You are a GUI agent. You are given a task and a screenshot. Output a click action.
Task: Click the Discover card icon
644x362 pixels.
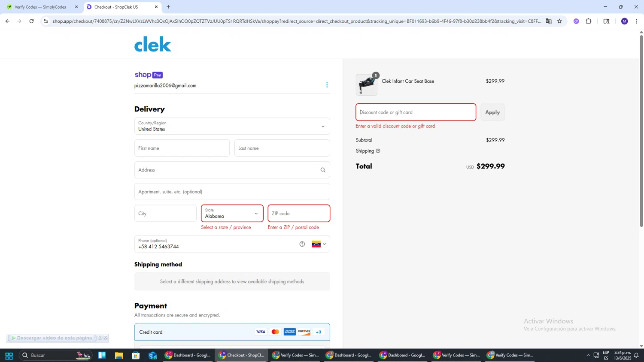tap(304, 332)
